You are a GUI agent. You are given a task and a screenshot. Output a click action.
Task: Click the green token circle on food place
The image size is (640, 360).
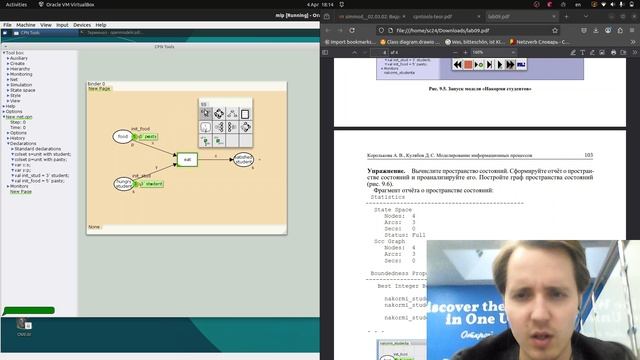point(135,137)
